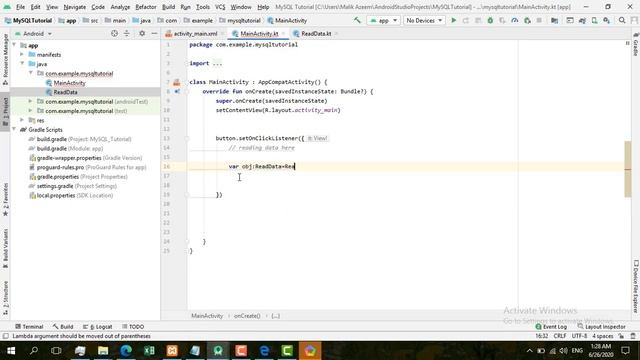This screenshot has height=360, width=640.
Task: Open the Event Log
Action: 551,327
